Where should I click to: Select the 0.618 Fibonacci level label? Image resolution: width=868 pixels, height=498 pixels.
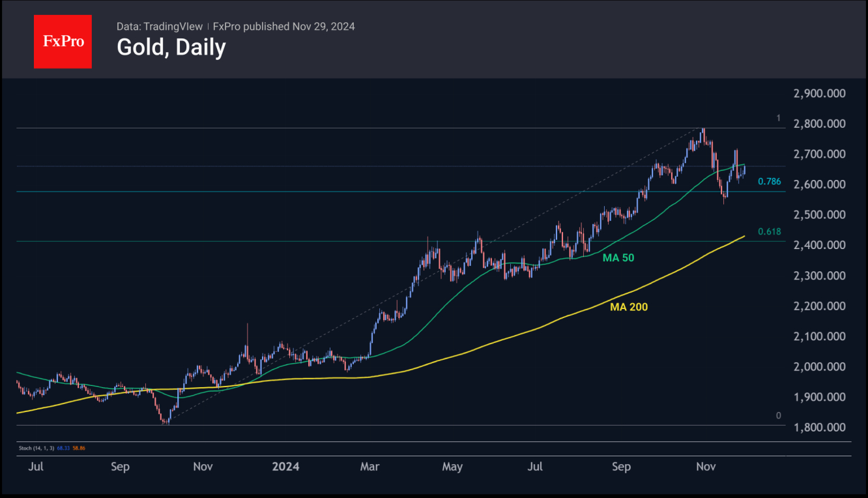pyautogui.click(x=770, y=231)
